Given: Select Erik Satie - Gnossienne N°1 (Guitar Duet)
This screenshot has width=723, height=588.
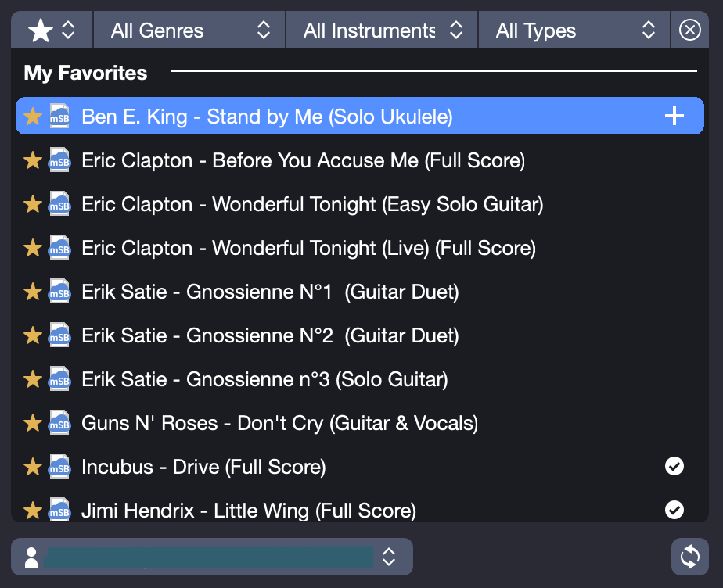Looking at the screenshot, I should coord(360,292).
